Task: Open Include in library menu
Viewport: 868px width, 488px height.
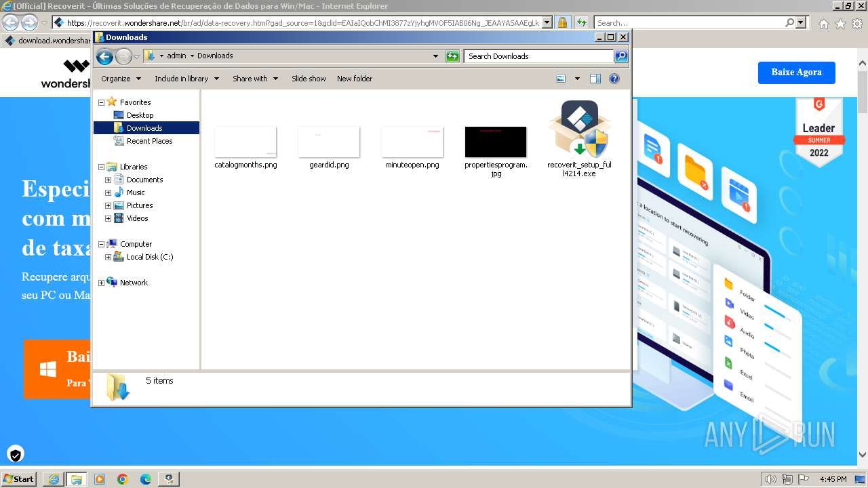Action: tap(186, 79)
